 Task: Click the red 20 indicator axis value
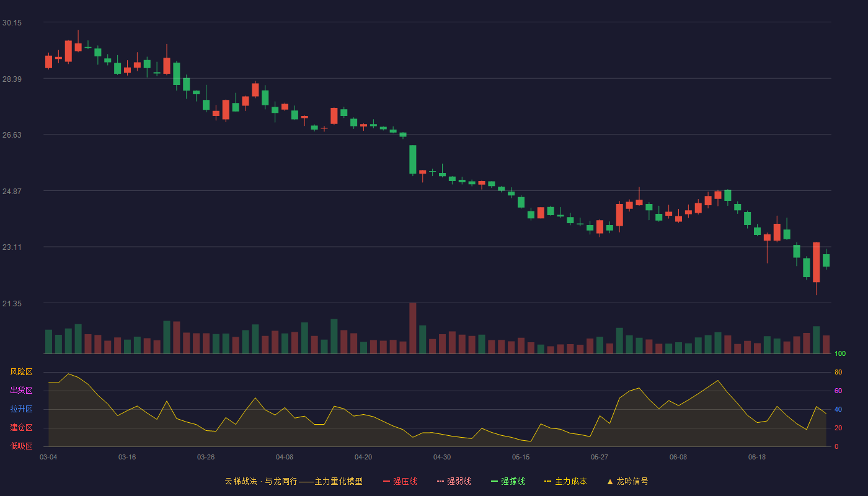(x=838, y=428)
